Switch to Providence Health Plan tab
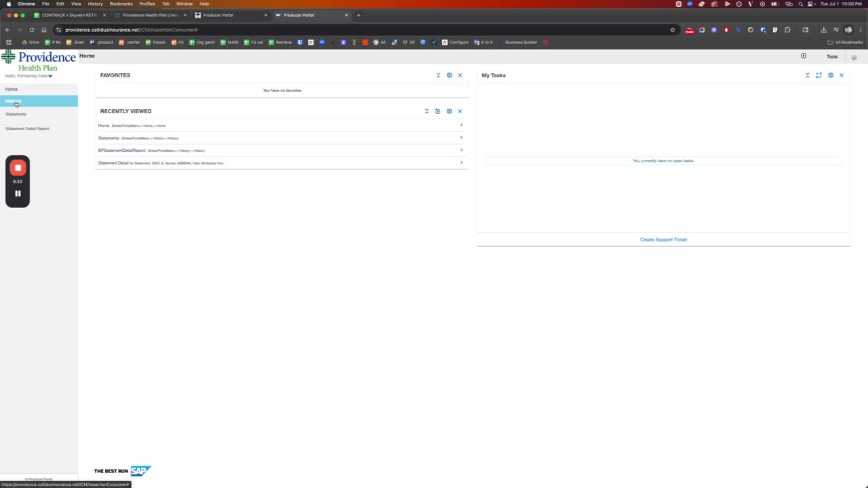Screen dimensions: 868x488 pos(149,15)
